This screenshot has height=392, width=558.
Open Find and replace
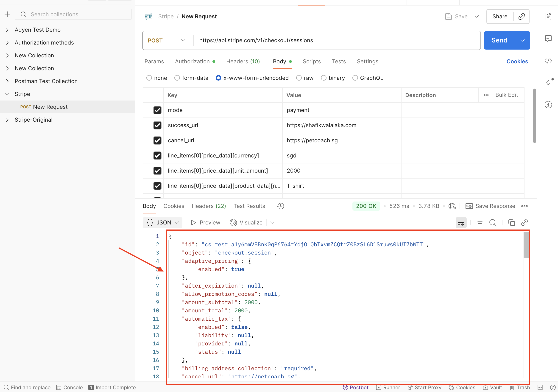pos(27,387)
